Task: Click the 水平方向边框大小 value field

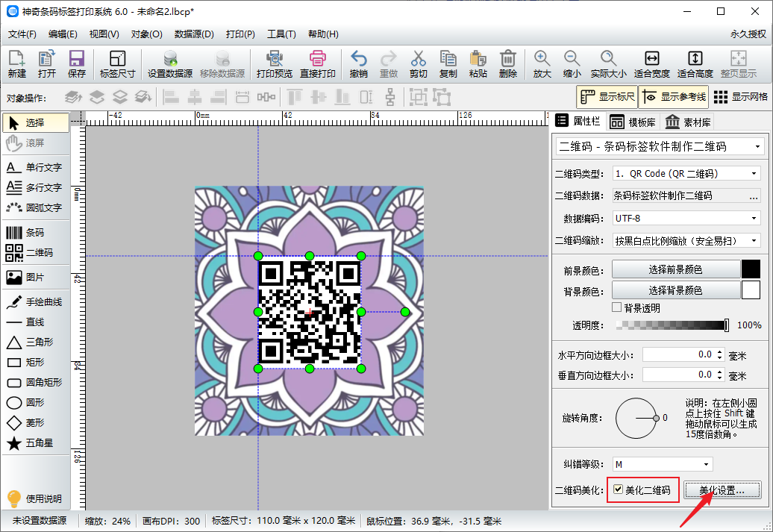Action: click(x=679, y=355)
